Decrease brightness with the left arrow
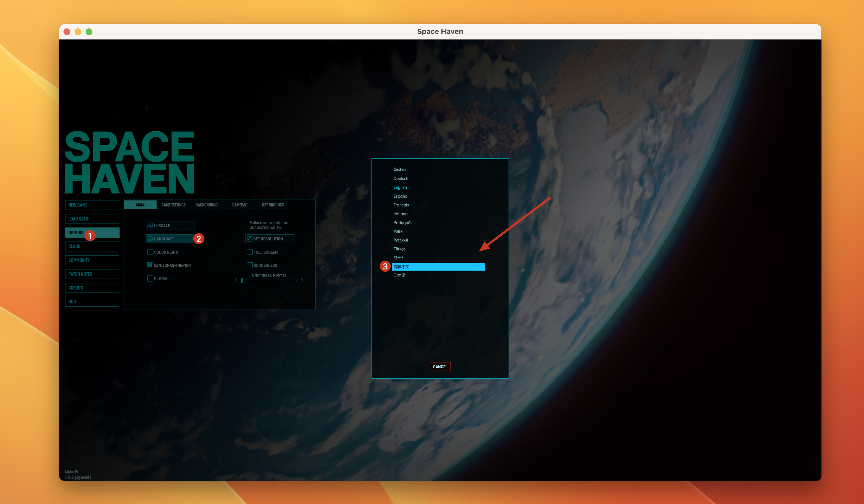 (236, 280)
